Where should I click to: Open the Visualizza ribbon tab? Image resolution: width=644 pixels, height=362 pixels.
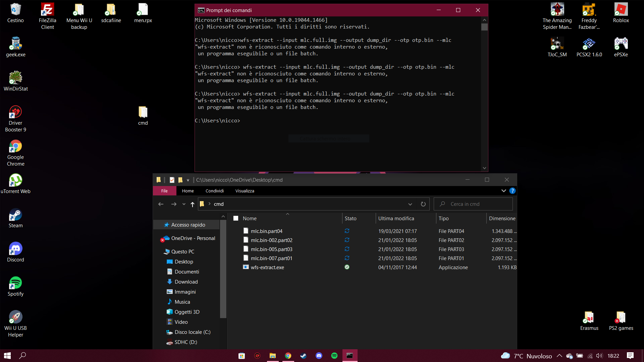(245, 191)
